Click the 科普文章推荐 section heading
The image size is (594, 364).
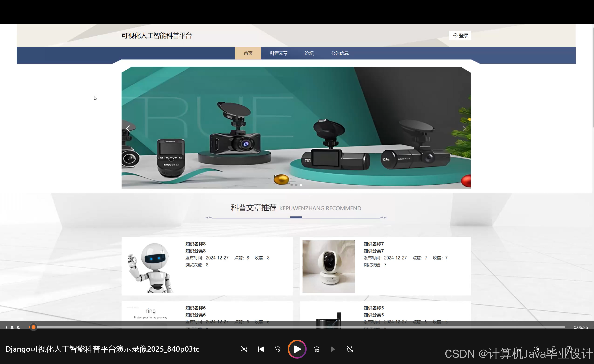[254, 208]
